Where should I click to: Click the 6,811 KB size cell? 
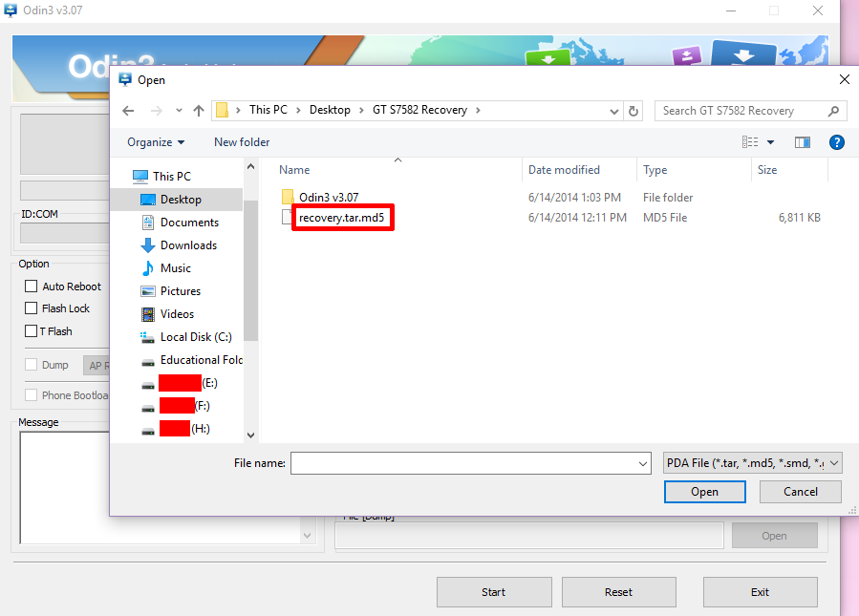coord(800,218)
